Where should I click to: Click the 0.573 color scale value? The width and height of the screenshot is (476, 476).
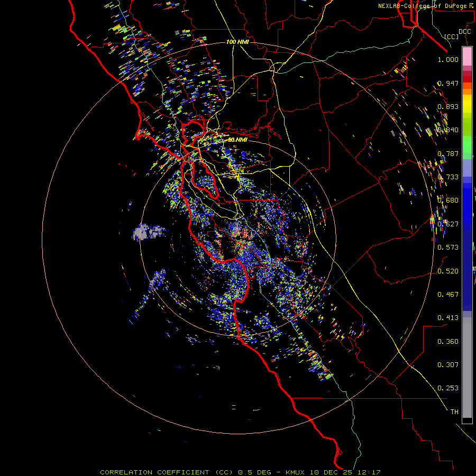click(448, 248)
